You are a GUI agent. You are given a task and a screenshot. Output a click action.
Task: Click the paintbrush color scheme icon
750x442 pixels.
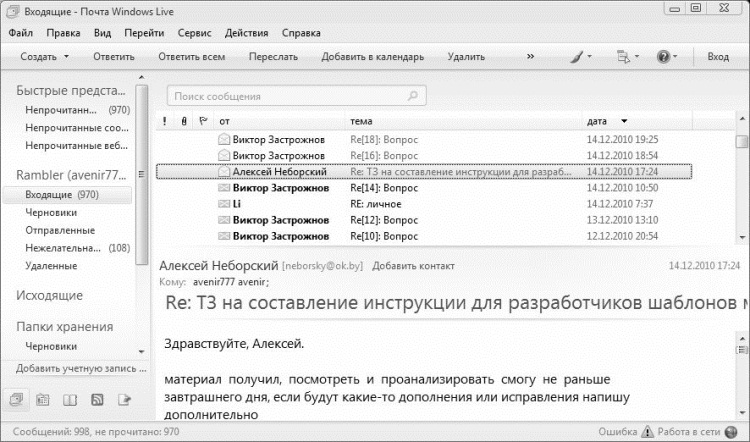(576, 56)
